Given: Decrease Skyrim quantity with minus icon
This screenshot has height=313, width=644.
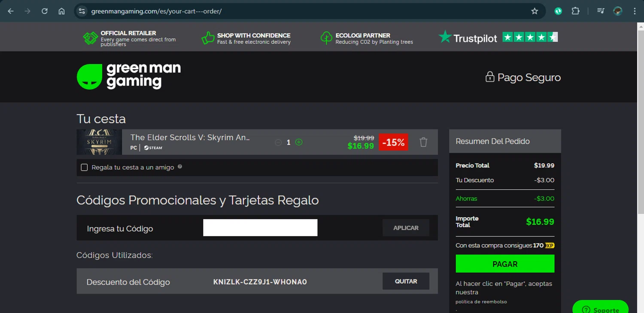Looking at the screenshot, I should pos(278,142).
